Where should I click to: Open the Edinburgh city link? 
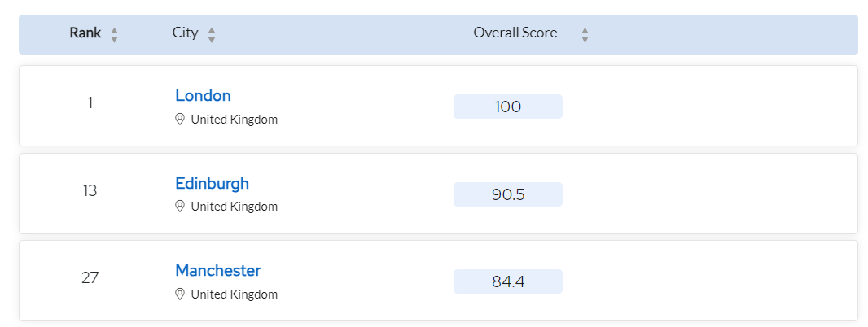(212, 183)
